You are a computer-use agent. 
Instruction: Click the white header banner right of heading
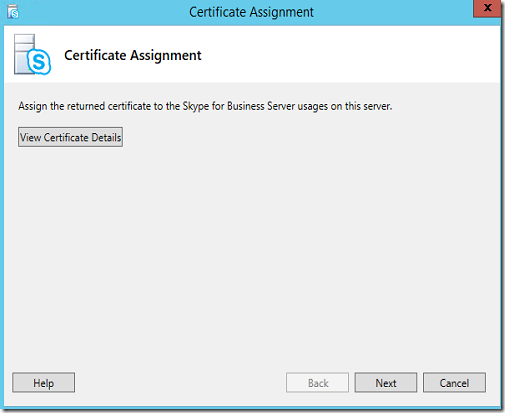click(x=350, y=55)
